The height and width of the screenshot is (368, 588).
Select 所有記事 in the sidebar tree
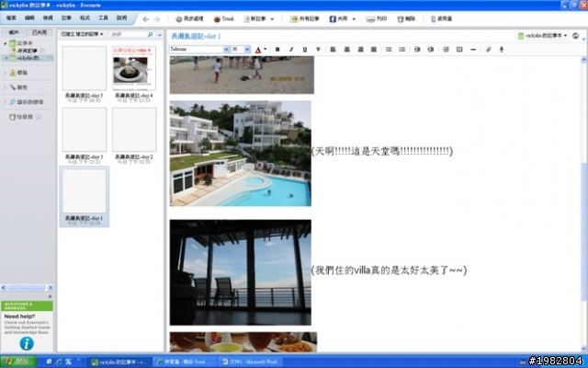tap(27, 51)
